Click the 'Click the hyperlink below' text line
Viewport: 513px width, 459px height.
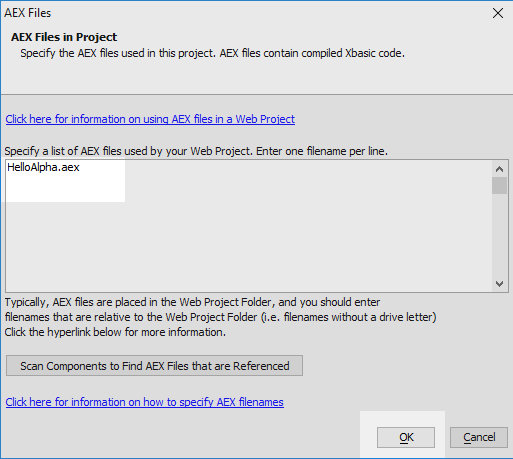115,332
